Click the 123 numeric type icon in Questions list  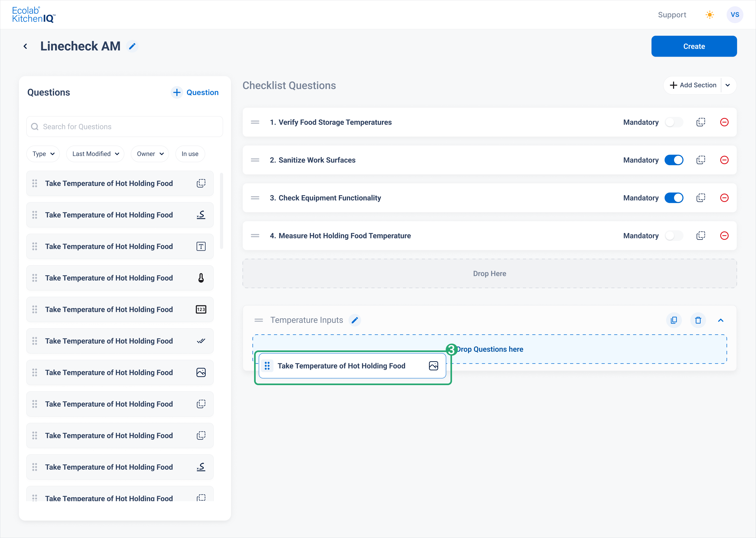(201, 309)
